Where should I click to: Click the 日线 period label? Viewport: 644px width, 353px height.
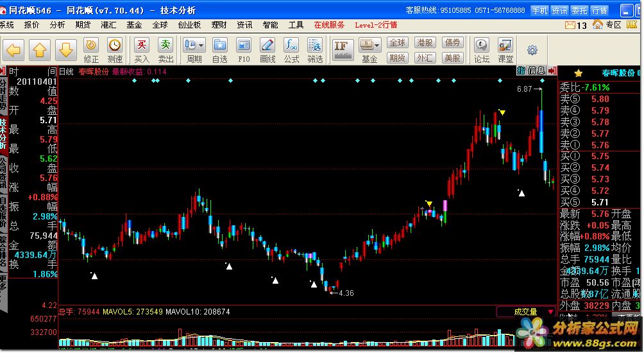[x=66, y=71]
